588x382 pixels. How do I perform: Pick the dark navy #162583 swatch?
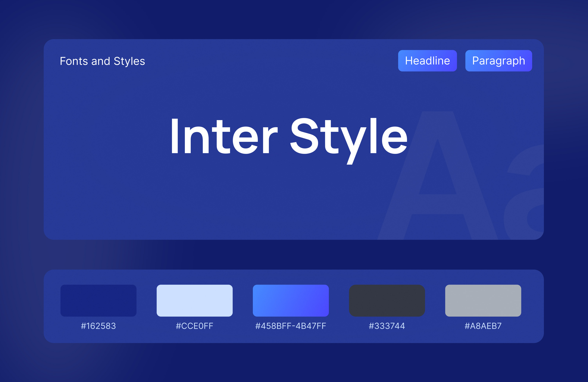[98, 300]
